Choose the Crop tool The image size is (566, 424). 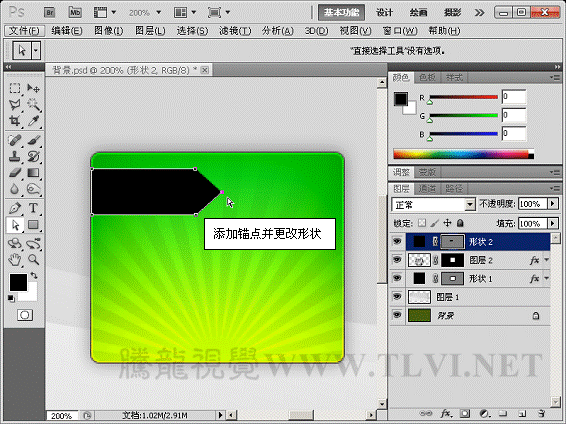(x=15, y=121)
